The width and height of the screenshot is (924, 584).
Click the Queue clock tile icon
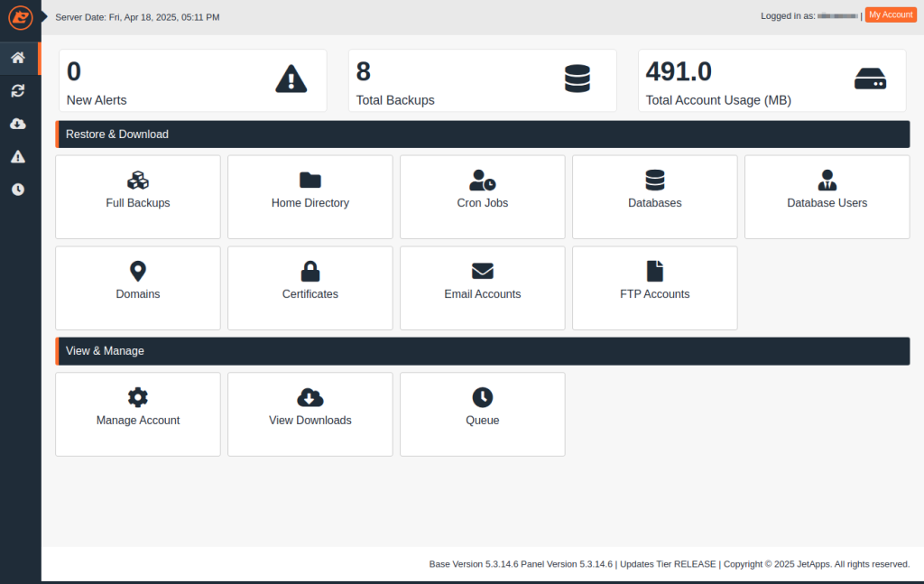(483, 398)
